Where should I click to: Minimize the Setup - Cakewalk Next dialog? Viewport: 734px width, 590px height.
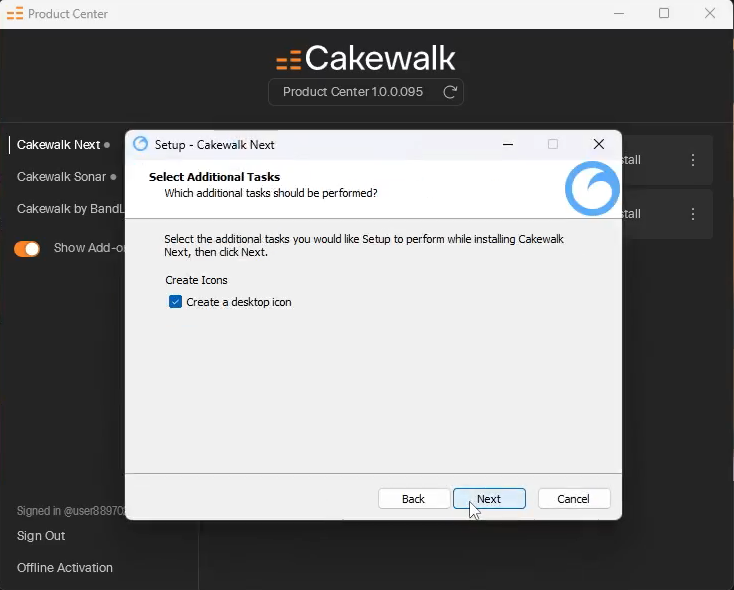[x=508, y=144]
